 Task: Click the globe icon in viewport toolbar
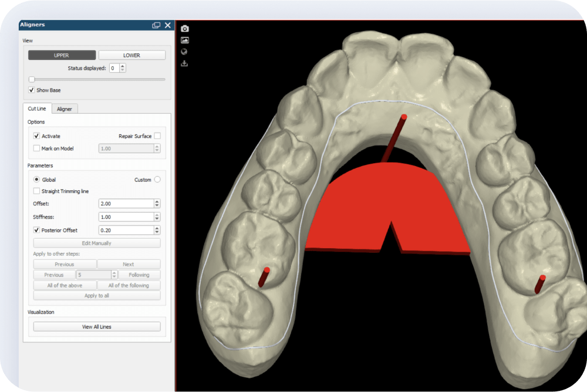click(x=184, y=52)
